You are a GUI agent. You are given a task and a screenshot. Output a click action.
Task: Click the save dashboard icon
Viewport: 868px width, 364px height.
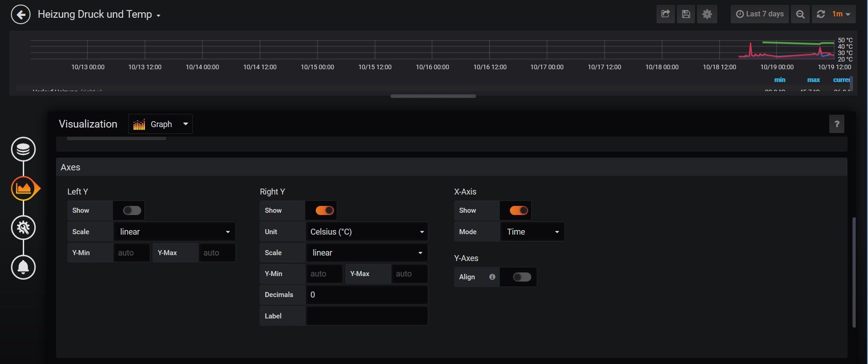(686, 14)
